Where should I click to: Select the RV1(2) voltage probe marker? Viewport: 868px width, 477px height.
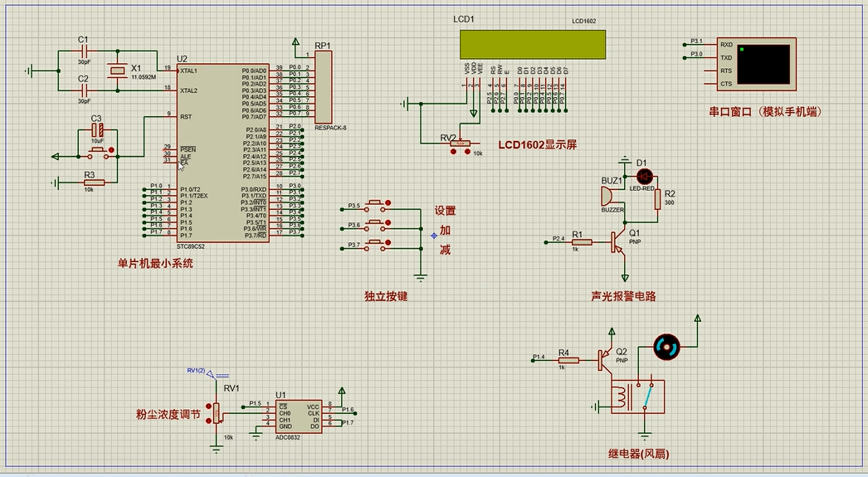click(x=212, y=374)
